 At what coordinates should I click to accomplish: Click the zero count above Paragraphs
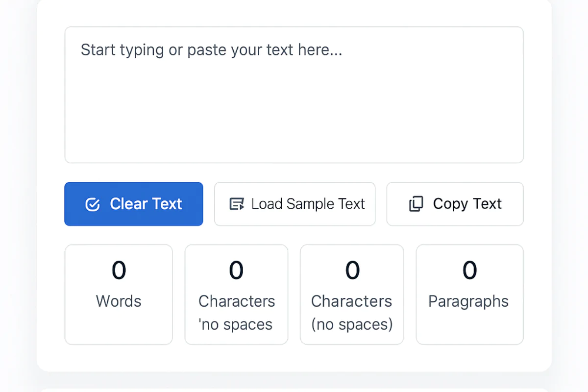point(469,270)
